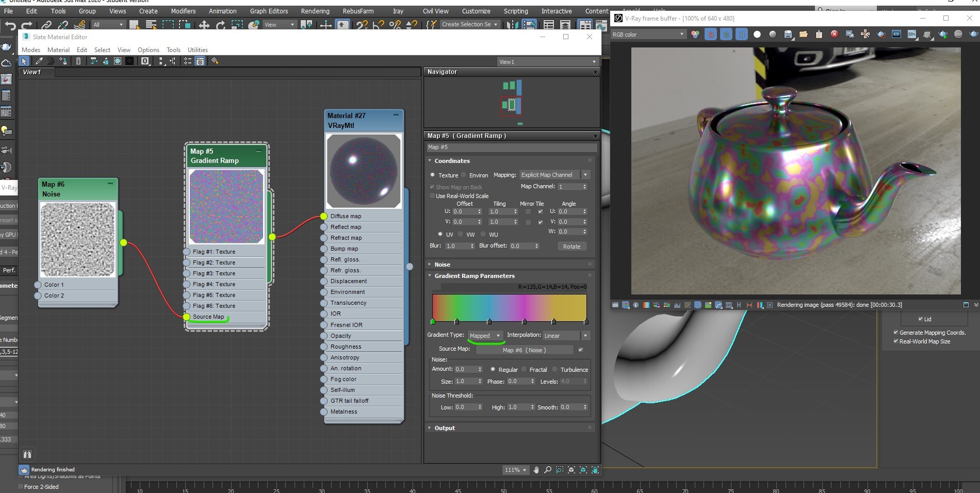Screen dimensions: 980x493
Task: Activate the Pan hand tool in Slate
Action: [536, 470]
